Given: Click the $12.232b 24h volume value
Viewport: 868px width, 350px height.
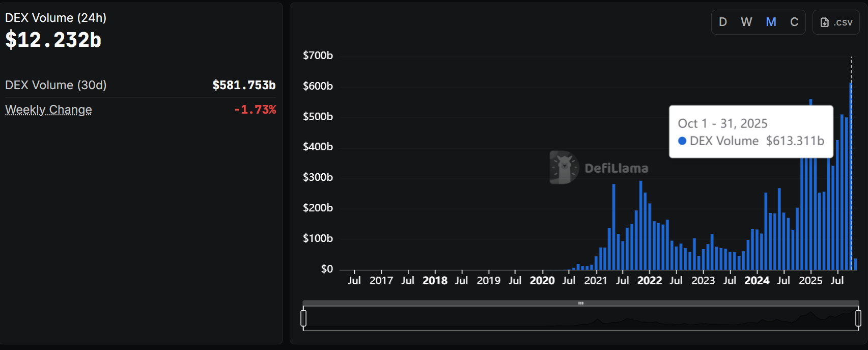Looking at the screenshot, I should (x=53, y=40).
